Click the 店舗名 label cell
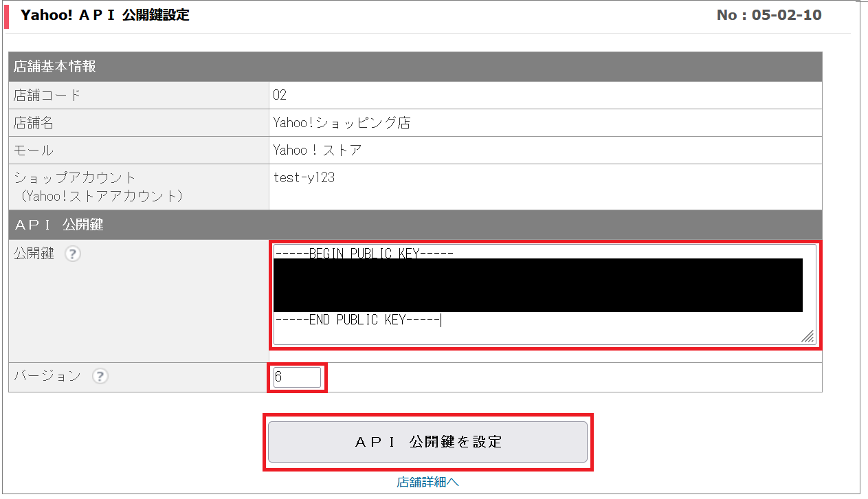 [139, 123]
